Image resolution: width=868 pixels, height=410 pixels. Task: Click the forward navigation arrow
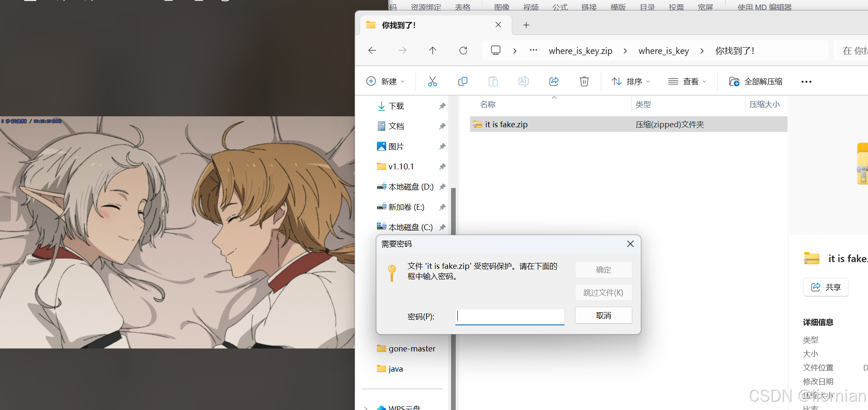[x=403, y=51]
